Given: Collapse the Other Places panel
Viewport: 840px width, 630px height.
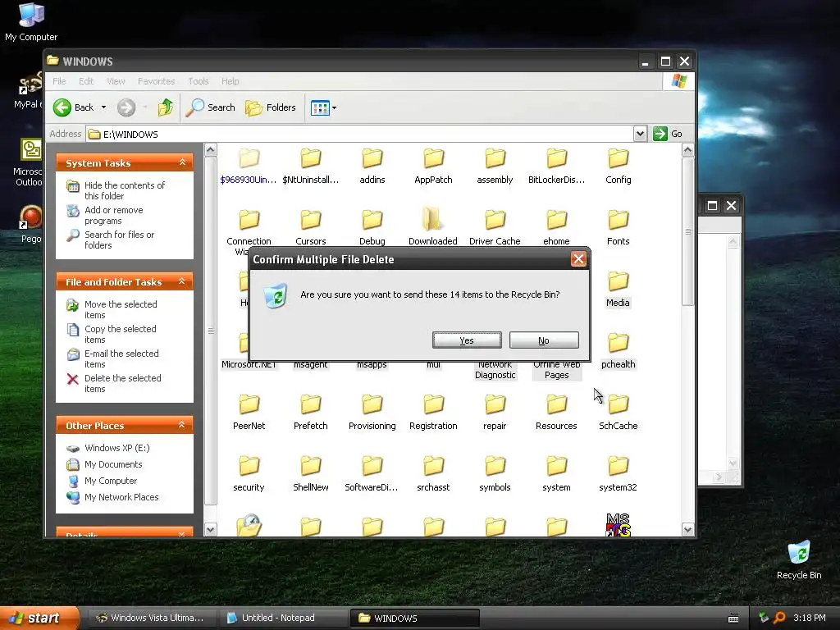Looking at the screenshot, I should click(182, 425).
